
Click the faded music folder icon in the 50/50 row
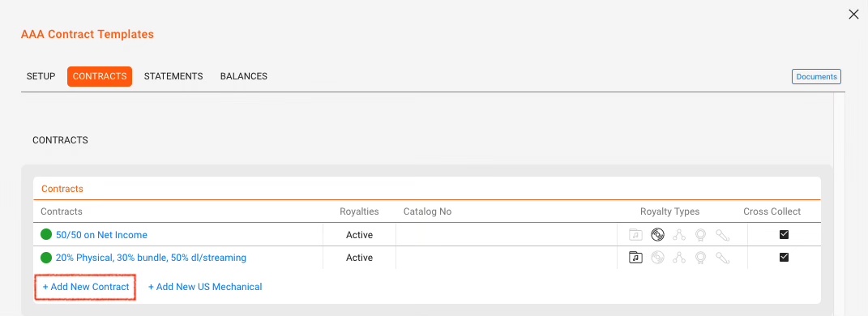pos(635,235)
